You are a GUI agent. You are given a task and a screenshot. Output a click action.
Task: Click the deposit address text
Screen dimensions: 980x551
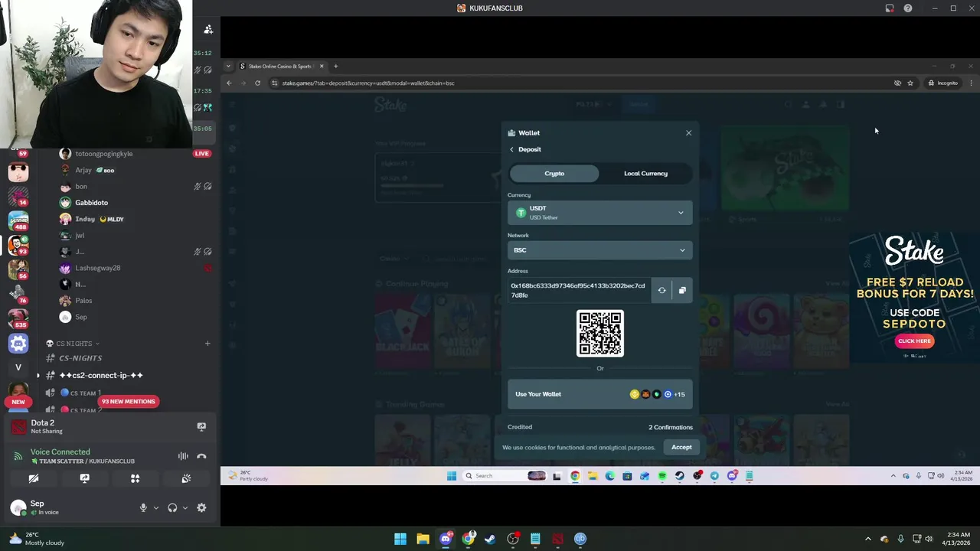[578, 290]
